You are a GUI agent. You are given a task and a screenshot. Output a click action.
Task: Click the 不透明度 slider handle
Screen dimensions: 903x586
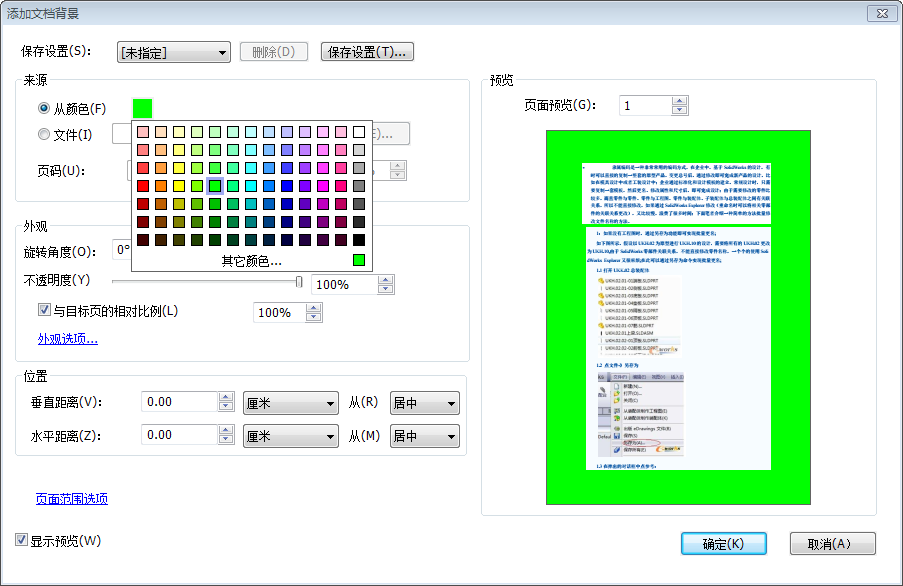pos(299,283)
